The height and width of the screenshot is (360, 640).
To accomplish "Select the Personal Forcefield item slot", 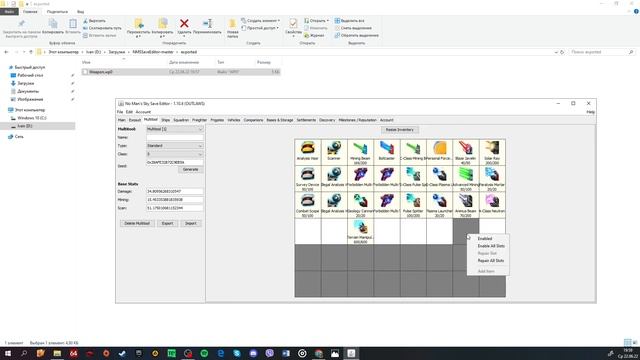I will (x=439, y=152).
